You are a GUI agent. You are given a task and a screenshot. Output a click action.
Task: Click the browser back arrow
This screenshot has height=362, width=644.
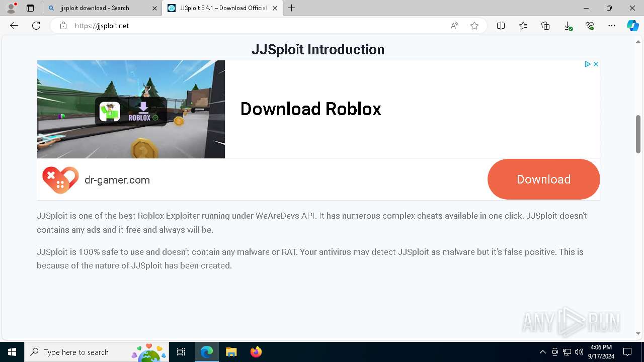[x=14, y=26]
